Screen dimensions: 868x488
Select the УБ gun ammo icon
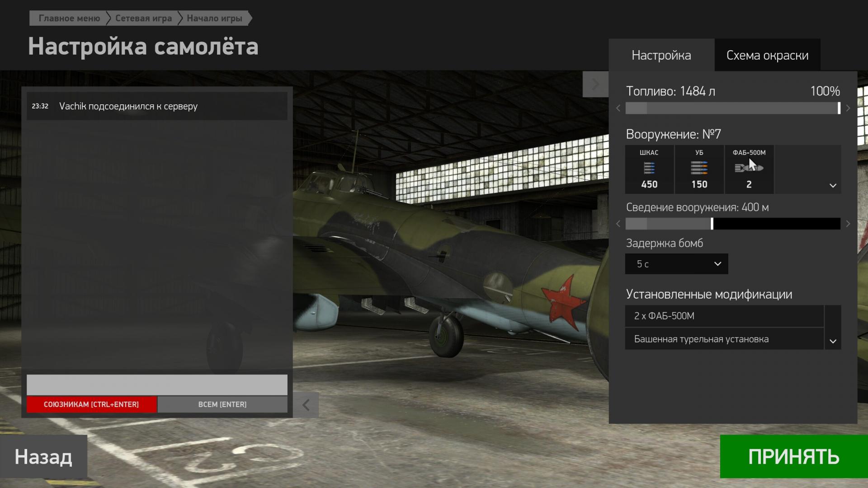(699, 169)
